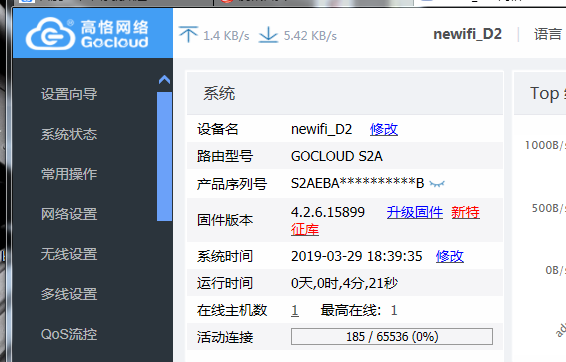Click serial number S2AEBA**********B
Image resolution: width=566 pixels, height=362 pixels.
click(x=357, y=183)
